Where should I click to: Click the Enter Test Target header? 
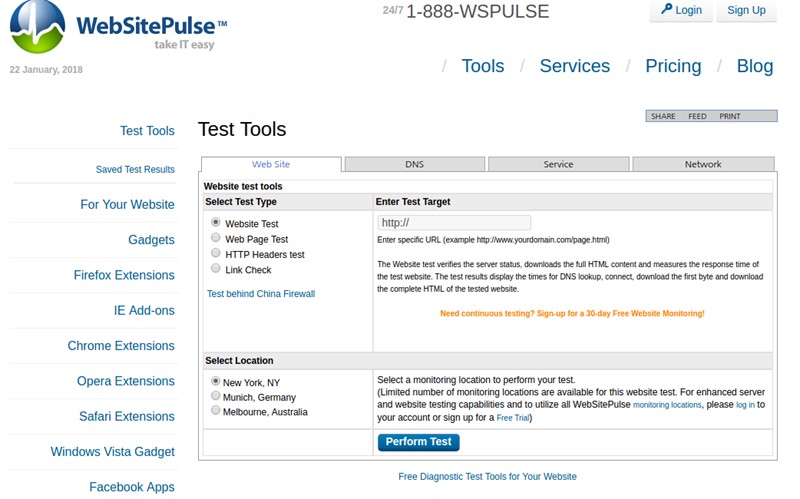pos(413,202)
